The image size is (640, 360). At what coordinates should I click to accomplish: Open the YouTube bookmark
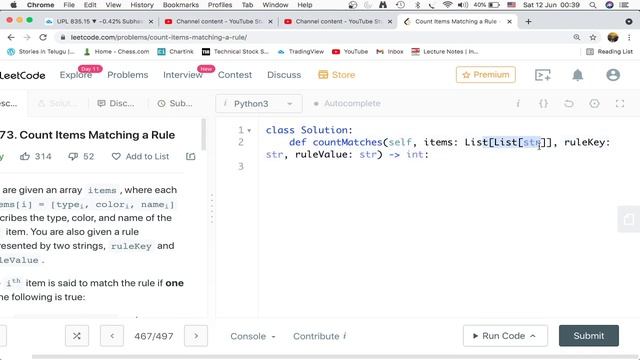(x=350, y=51)
